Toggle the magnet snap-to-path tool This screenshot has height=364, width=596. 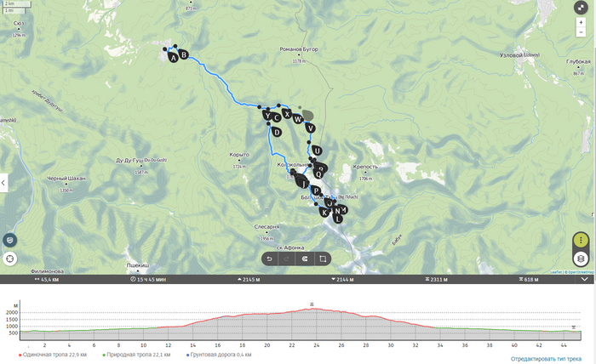305,259
